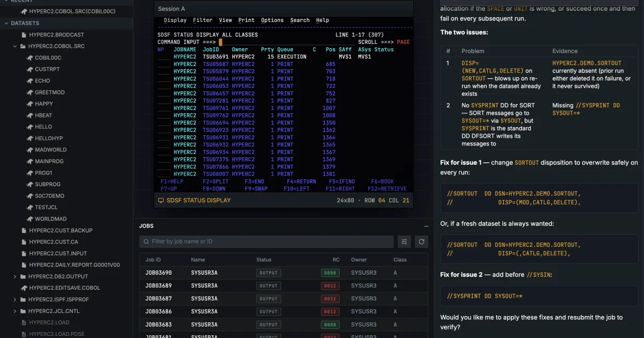644x338 pixels.
Task: Click the RC column header in Jobs
Action: 336,260
